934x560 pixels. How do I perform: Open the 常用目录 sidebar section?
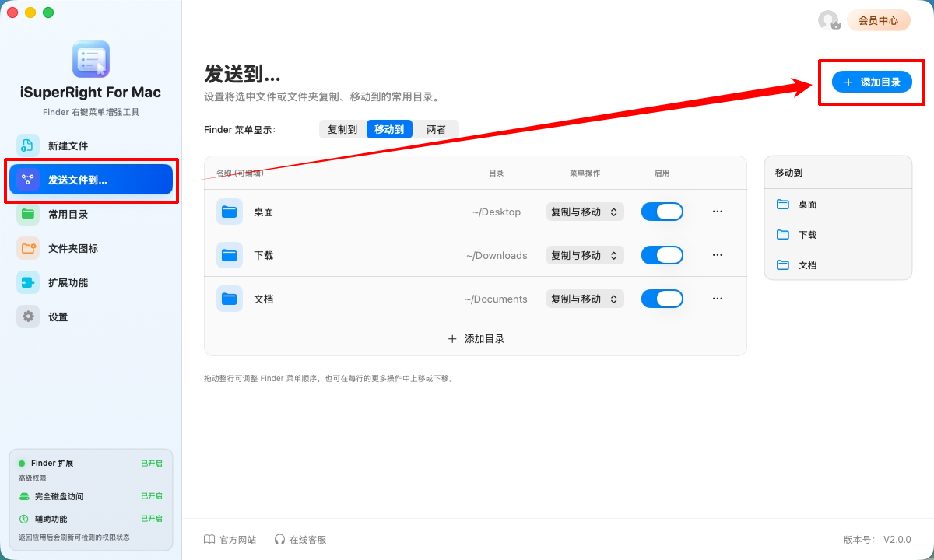(91, 214)
